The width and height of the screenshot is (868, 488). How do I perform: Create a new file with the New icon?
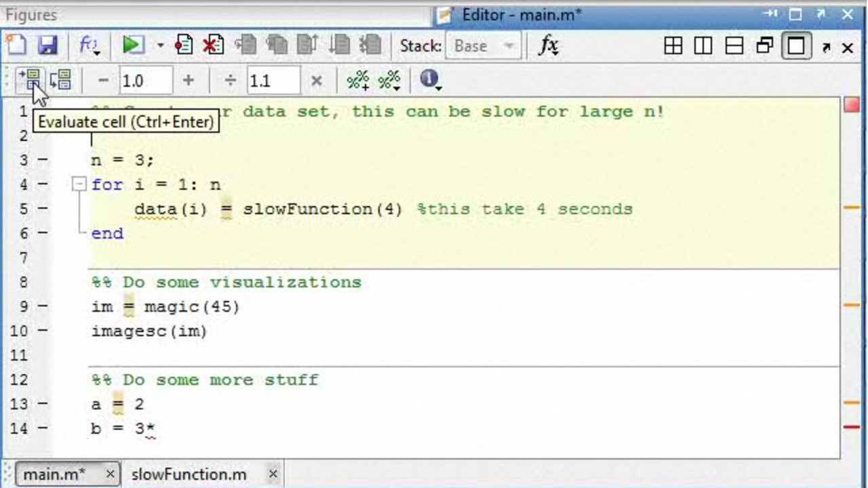coord(16,45)
